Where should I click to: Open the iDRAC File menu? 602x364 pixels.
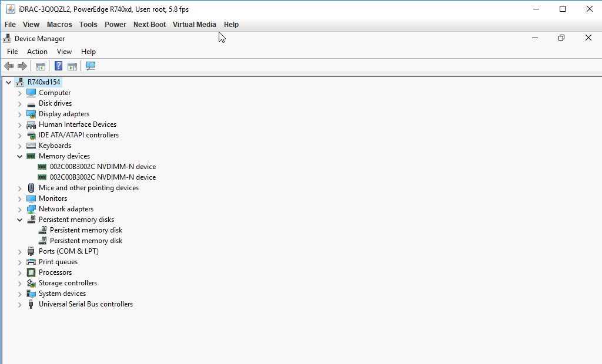10,25
